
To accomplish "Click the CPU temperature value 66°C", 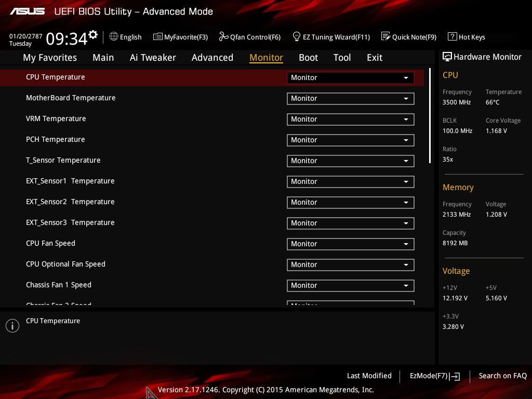I will [493, 102].
